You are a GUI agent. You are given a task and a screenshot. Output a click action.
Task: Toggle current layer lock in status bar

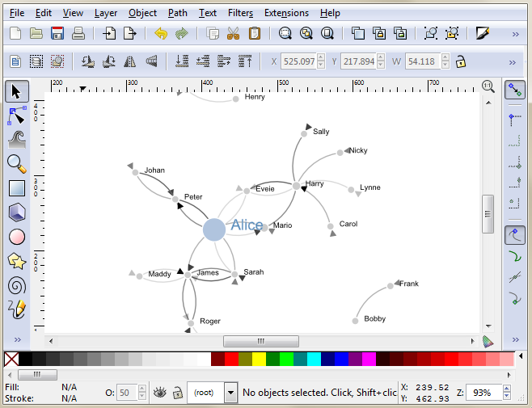coord(177,393)
